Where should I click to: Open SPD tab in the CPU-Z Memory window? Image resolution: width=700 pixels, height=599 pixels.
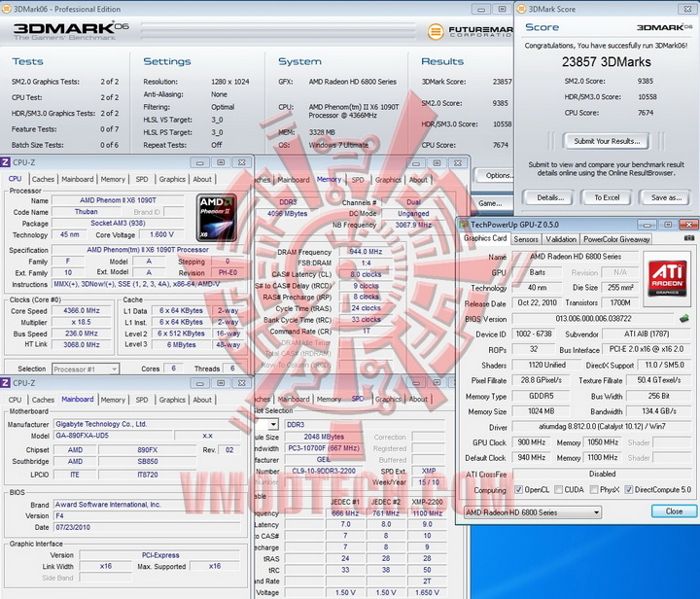point(358,180)
